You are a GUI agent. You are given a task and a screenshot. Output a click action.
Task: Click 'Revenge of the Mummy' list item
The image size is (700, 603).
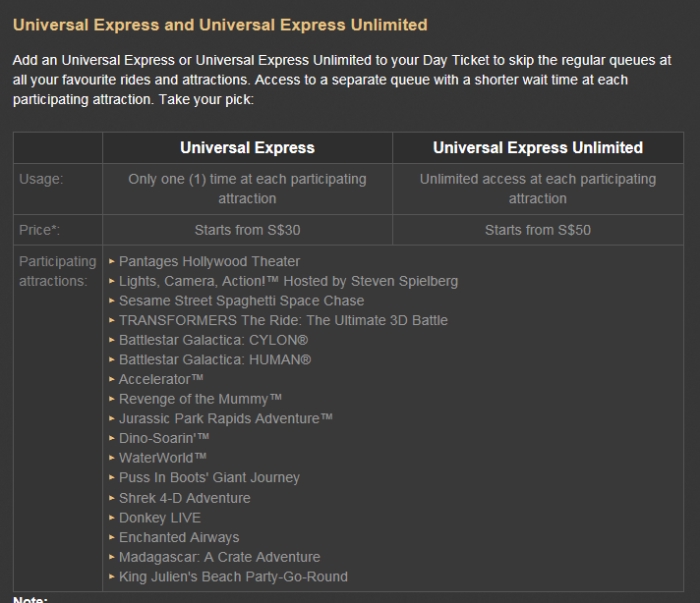point(200,399)
